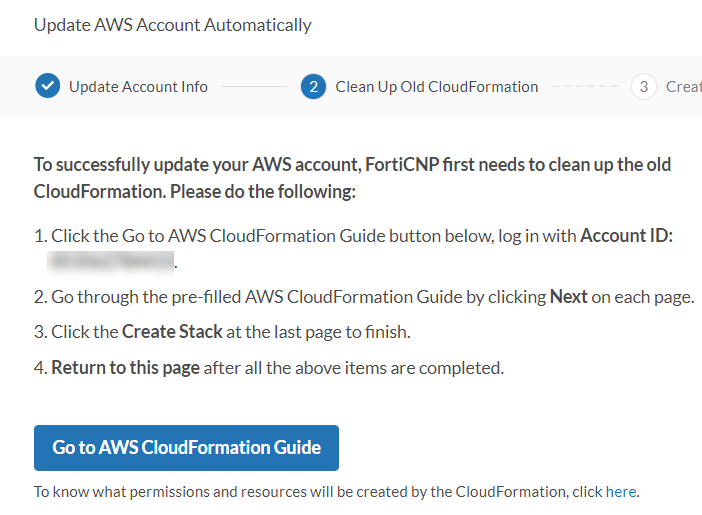Open the partially visible Create step label
Viewport: 702px width, 515px height.
coord(683,86)
